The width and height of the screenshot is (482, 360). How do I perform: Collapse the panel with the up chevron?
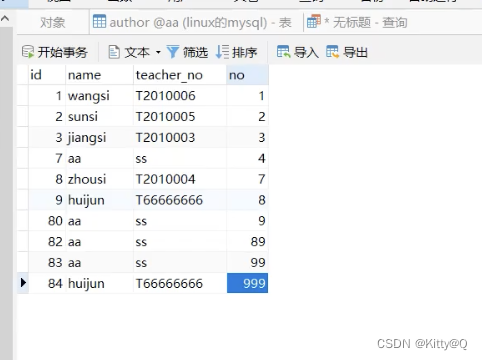[5, 19]
